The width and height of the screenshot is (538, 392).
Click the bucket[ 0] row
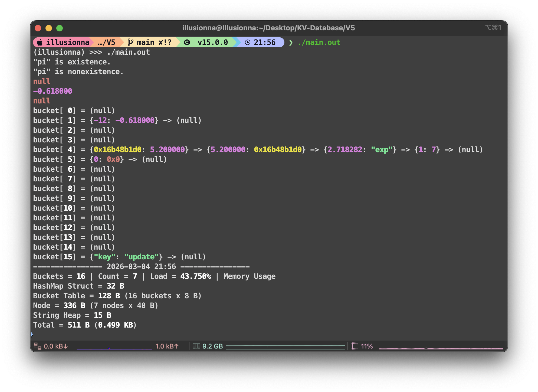[74, 111]
